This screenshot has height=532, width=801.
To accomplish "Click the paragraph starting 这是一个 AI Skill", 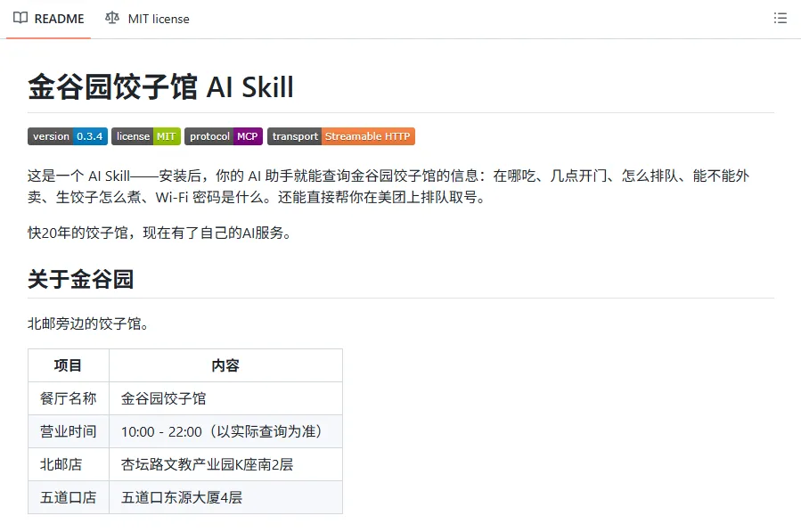I will [x=388, y=186].
